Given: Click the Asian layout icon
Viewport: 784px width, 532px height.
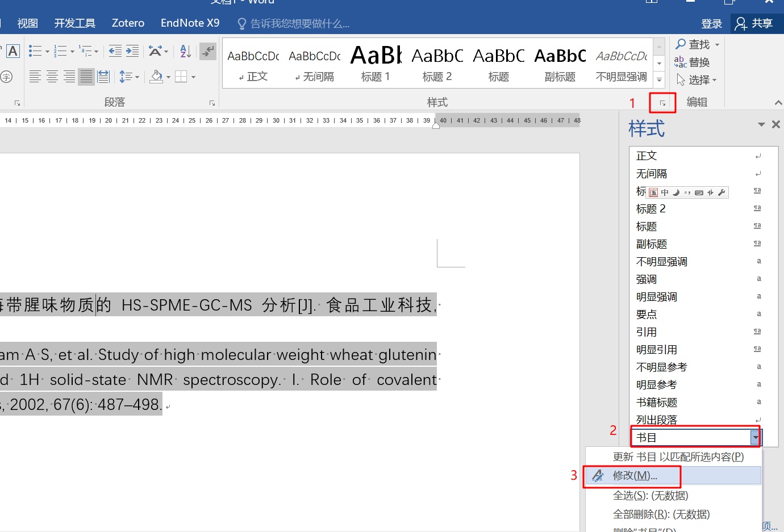Looking at the screenshot, I should (x=155, y=51).
